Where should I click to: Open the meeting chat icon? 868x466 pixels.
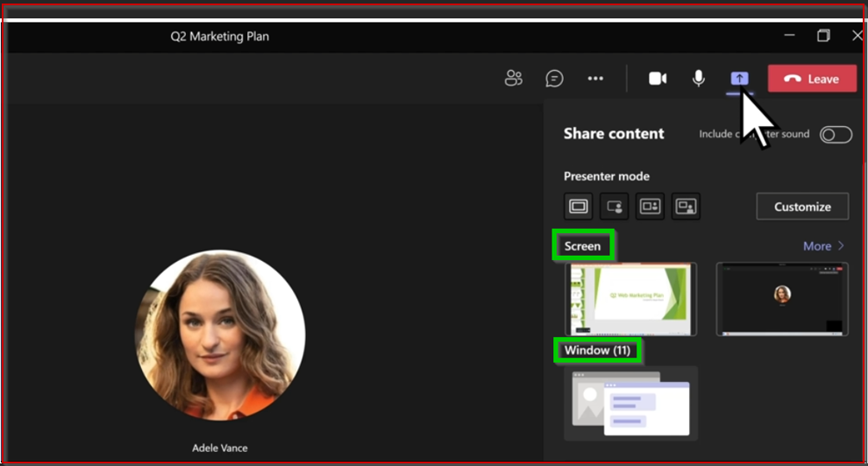554,79
